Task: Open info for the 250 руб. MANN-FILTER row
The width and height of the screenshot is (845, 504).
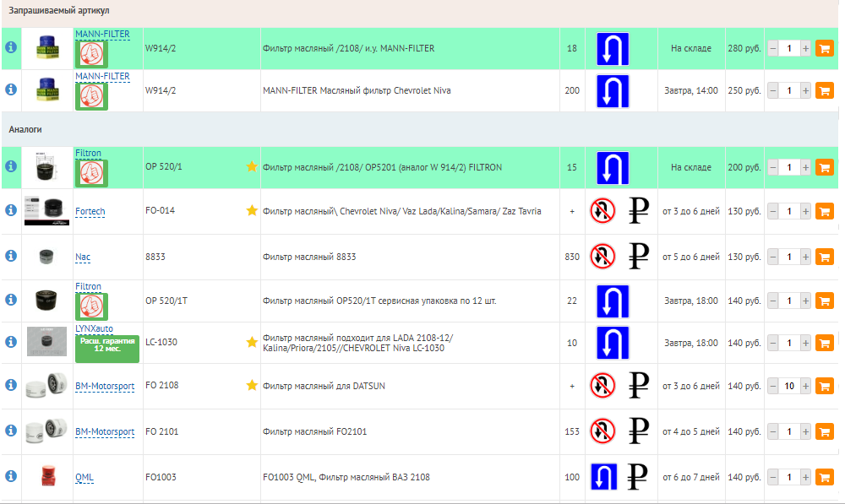Action: [11, 89]
